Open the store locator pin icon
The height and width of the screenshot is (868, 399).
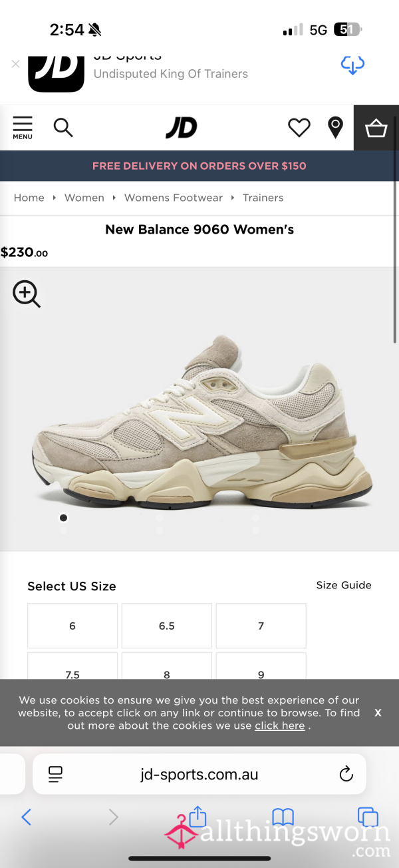tap(336, 127)
